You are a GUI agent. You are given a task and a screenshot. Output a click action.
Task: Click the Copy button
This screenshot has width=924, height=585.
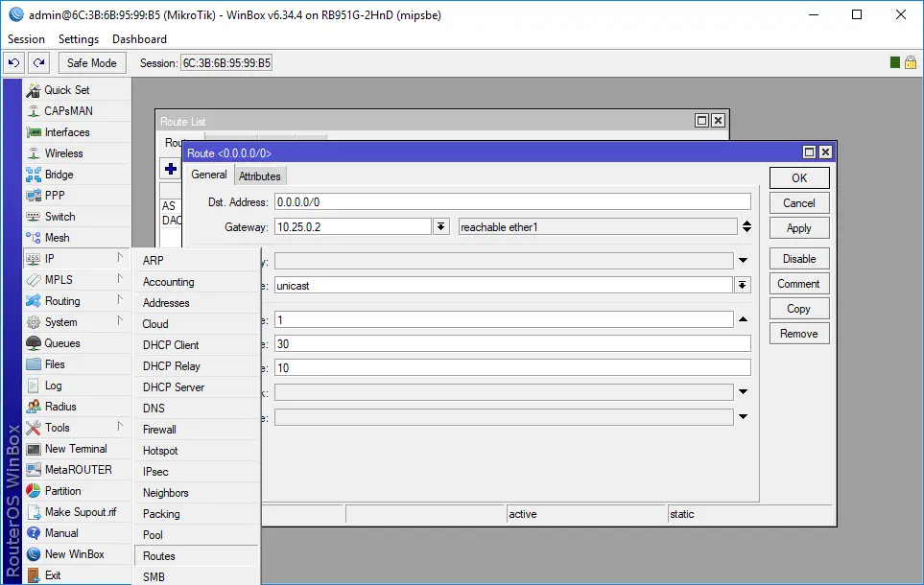coord(799,309)
